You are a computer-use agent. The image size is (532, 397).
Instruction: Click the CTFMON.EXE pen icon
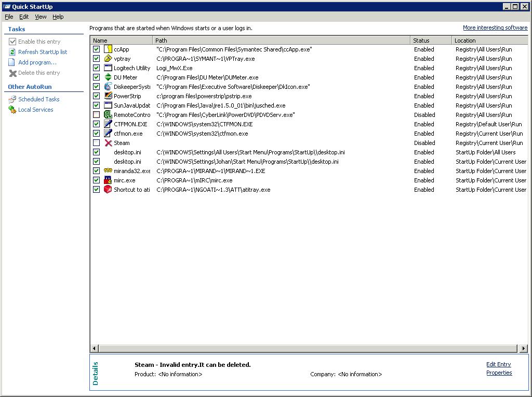[x=108, y=124]
